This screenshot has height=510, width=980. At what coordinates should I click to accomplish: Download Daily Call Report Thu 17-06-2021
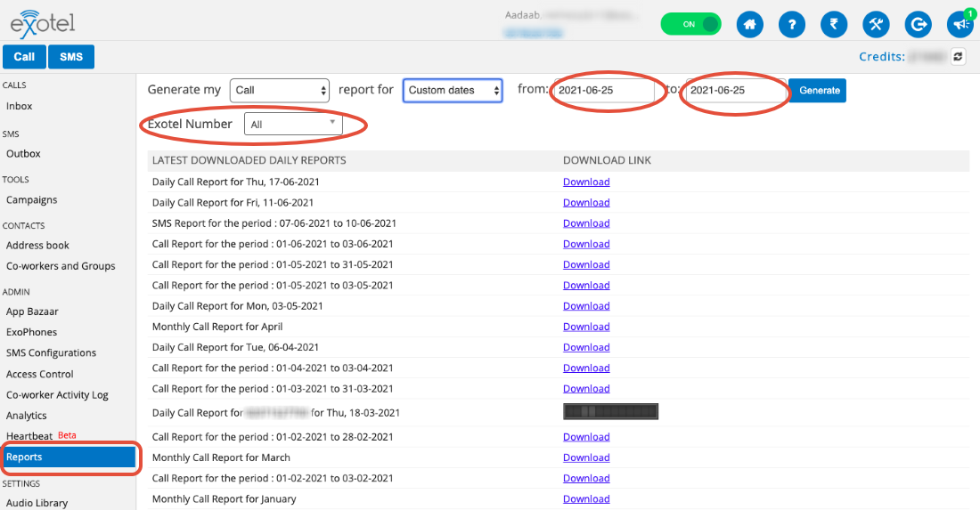click(x=586, y=182)
